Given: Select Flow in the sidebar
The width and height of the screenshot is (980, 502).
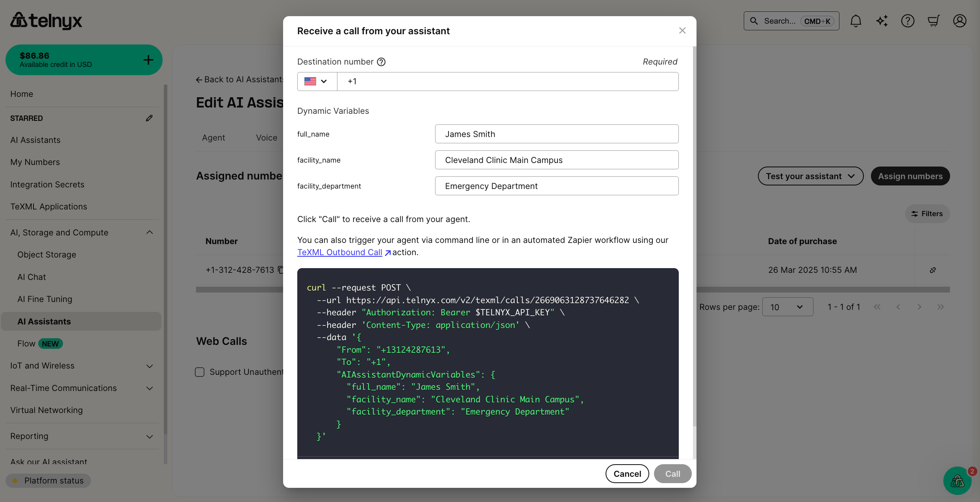Looking at the screenshot, I should [x=26, y=343].
